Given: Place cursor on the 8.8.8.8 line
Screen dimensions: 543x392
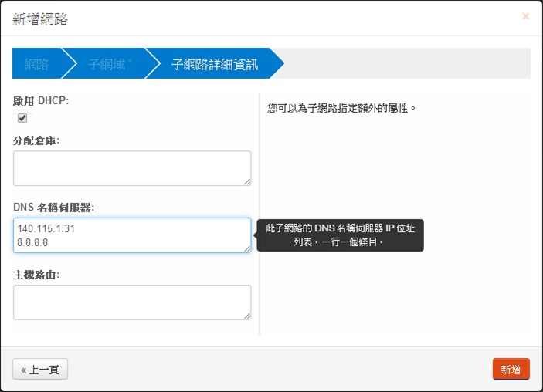Looking at the screenshot, I should (x=34, y=242).
